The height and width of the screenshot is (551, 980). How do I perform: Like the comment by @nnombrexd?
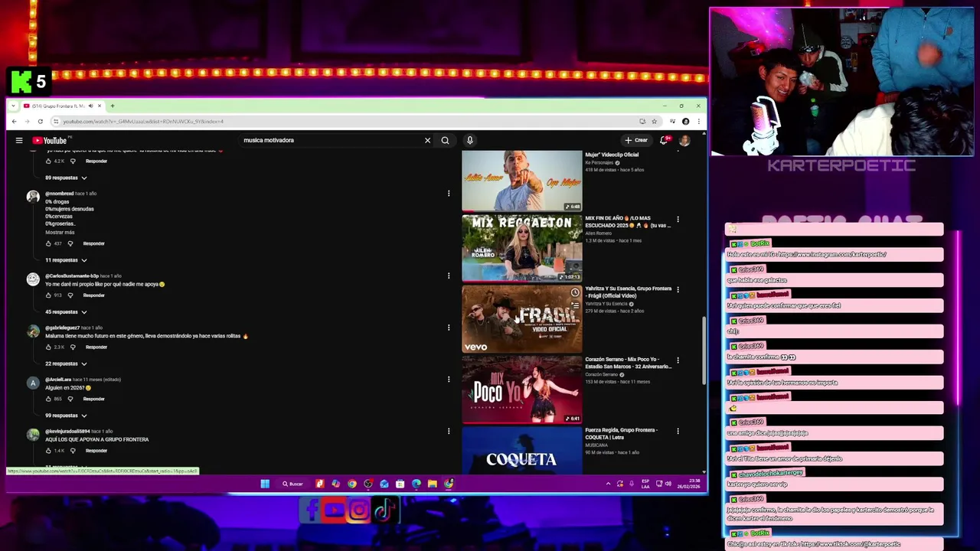[48, 243]
